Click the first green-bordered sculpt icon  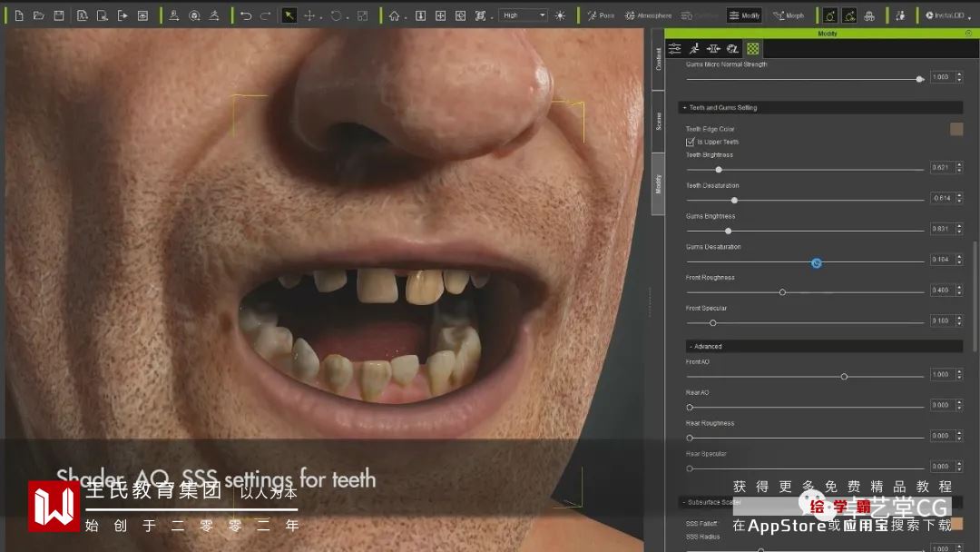tap(830, 15)
